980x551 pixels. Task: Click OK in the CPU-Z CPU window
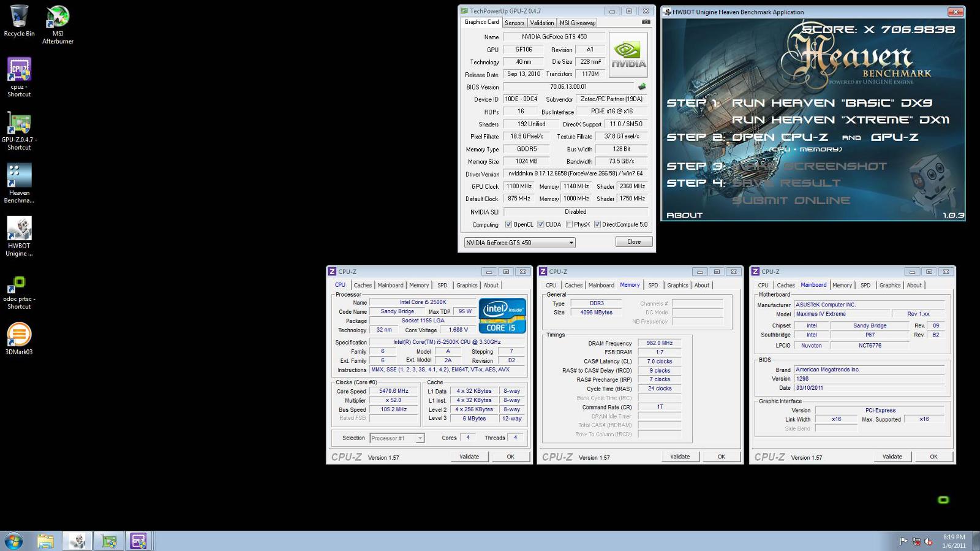tap(511, 457)
